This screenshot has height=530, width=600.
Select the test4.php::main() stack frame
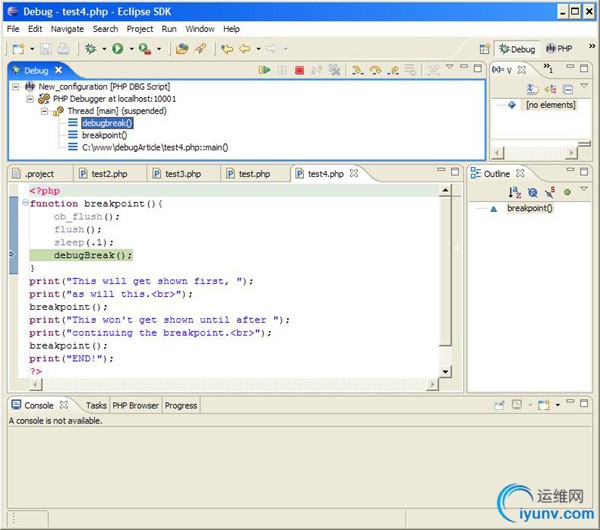155,147
